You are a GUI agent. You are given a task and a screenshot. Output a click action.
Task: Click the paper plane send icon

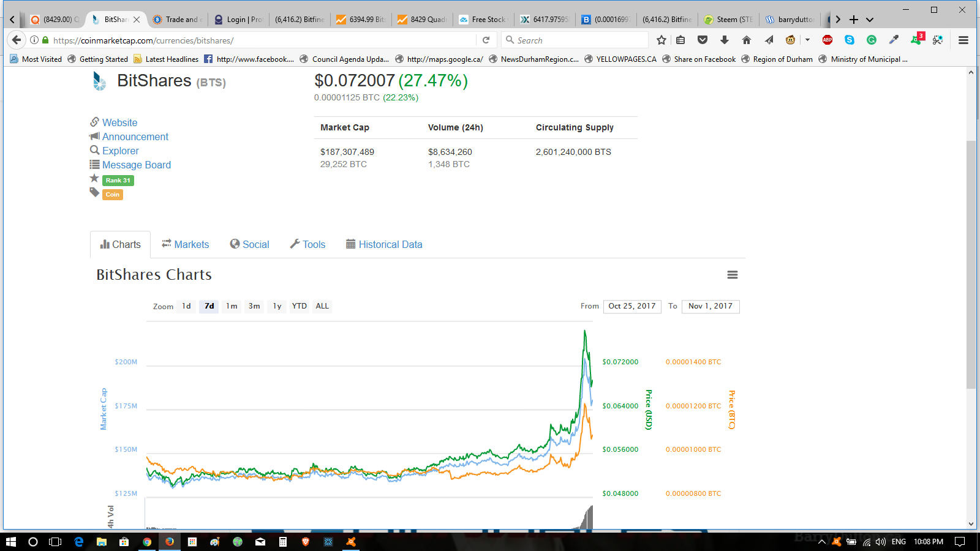(769, 40)
